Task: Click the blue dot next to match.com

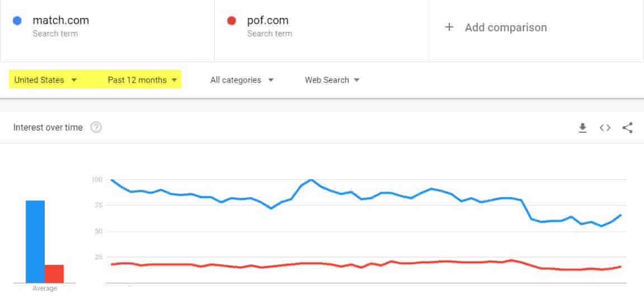Action: (17, 21)
